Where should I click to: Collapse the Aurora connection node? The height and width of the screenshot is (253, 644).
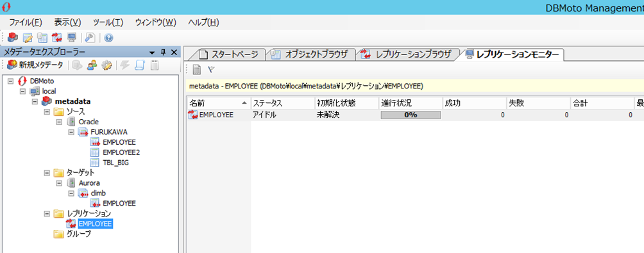pos(59,183)
